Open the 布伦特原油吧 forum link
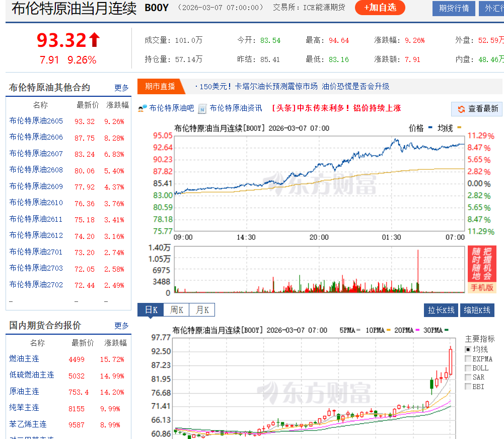The height and width of the screenshot is (439, 504). click(x=172, y=108)
